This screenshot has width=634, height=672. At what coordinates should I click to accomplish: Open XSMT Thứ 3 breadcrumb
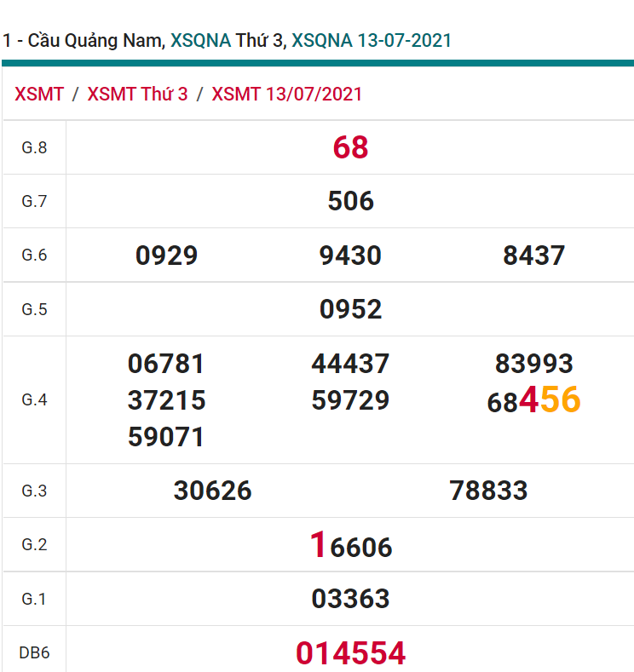137,95
